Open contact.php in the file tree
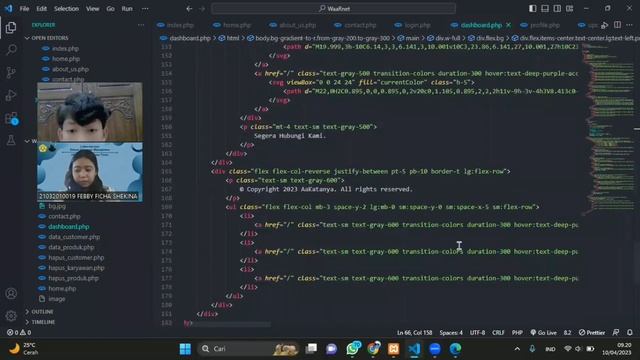The height and width of the screenshot is (360, 640). click(x=64, y=216)
